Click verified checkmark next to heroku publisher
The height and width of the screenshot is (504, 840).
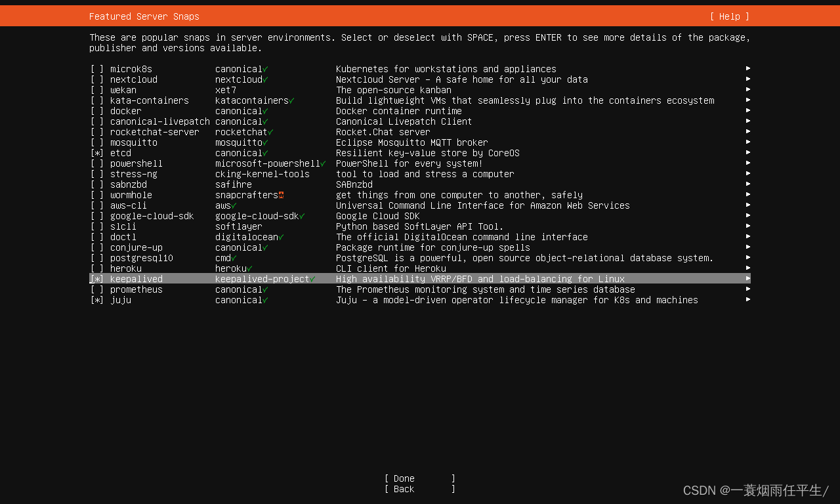[250, 268]
